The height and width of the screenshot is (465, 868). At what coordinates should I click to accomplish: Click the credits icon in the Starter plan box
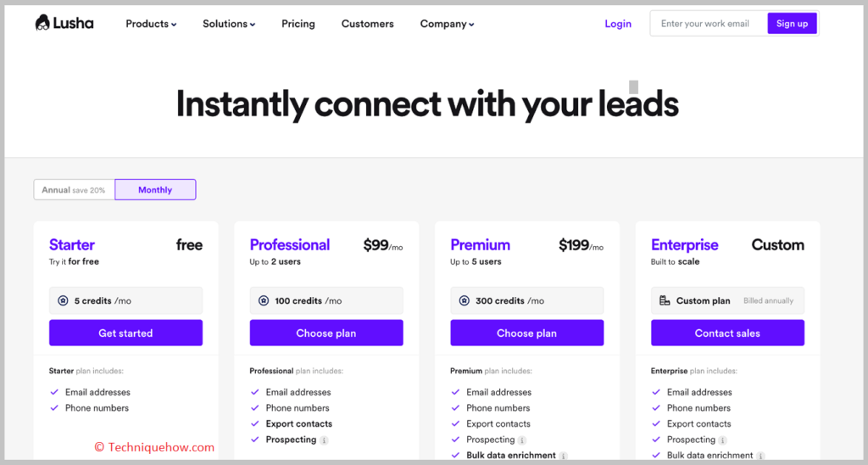(x=63, y=300)
